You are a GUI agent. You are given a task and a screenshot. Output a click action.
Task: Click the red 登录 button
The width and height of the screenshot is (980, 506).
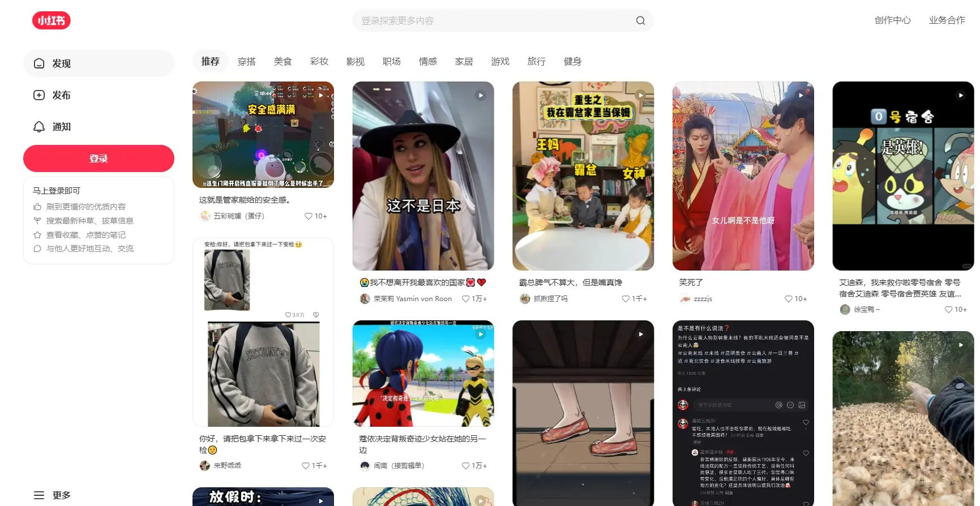(x=99, y=158)
